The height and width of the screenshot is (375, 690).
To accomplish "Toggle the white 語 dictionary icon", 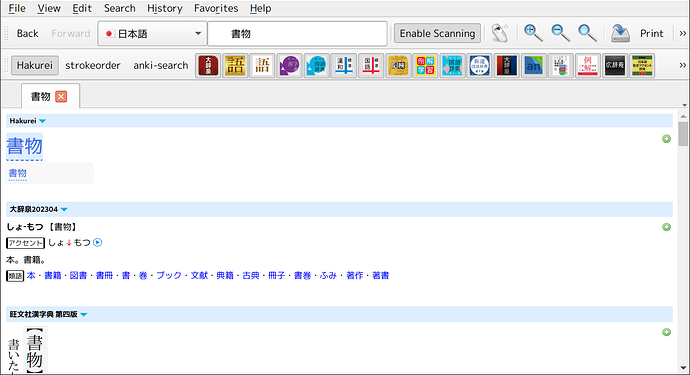I will 262,66.
